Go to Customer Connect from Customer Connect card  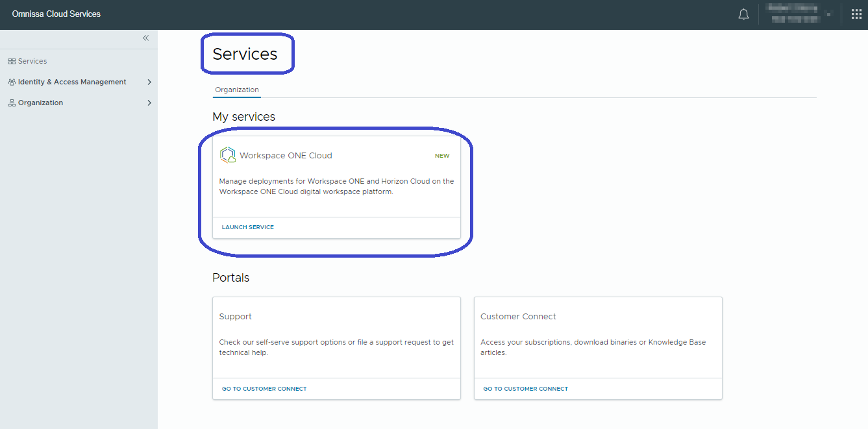tap(526, 389)
